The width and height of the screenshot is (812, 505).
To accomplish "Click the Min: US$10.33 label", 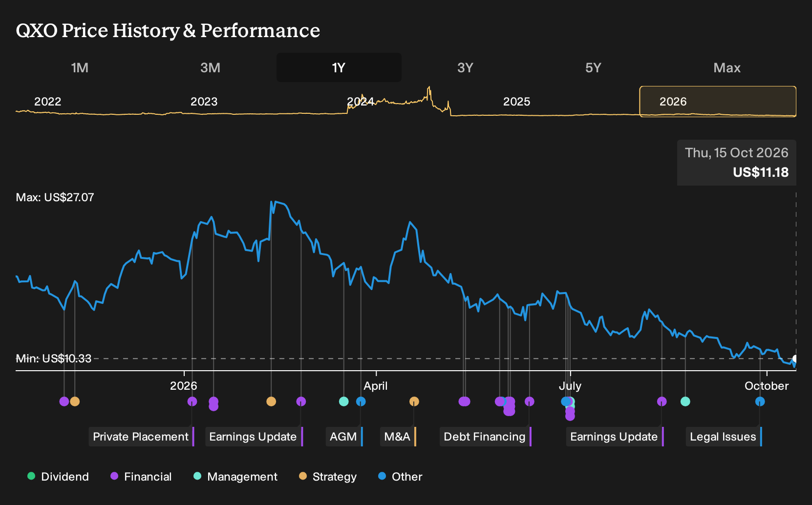I will (x=53, y=358).
